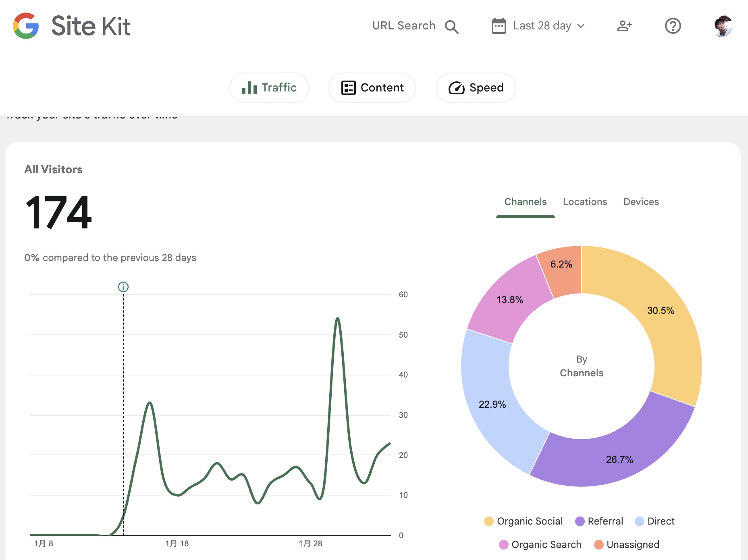748x560 pixels.
Task: Switch to the Devices tab
Action: point(641,202)
